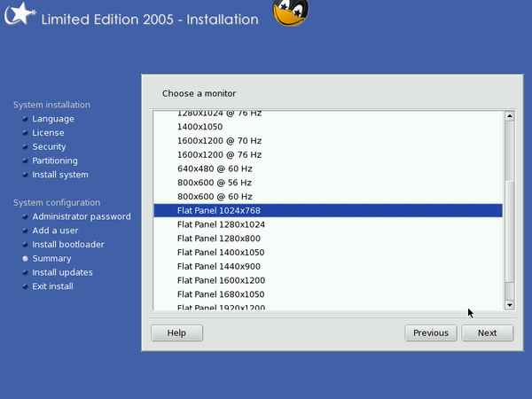Click the Language step in sidebar
The image size is (532, 399).
[53, 119]
